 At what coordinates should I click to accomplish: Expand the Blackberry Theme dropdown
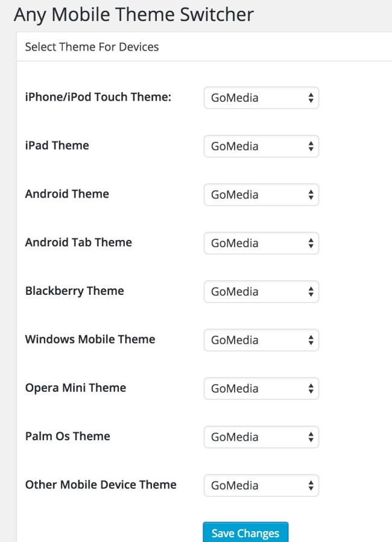(x=261, y=292)
